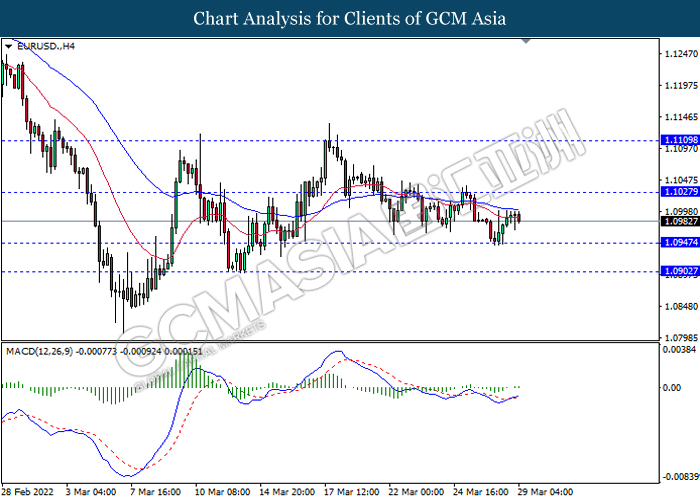Viewport: 700px width, 500px height.
Task: Click the 1.08480 price axis value
Action: coord(681,306)
